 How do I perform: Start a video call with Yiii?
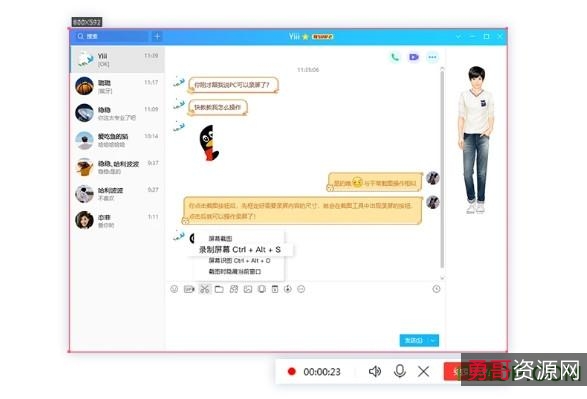point(414,57)
